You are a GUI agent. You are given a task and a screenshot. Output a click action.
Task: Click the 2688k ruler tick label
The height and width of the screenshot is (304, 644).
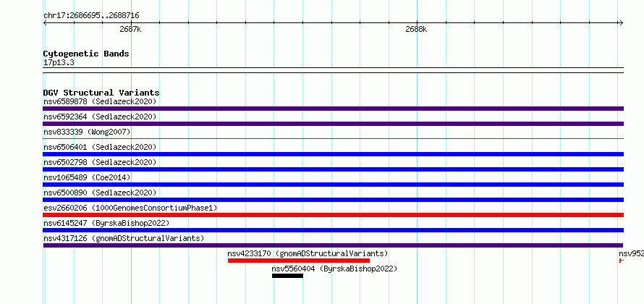pyautogui.click(x=416, y=29)
